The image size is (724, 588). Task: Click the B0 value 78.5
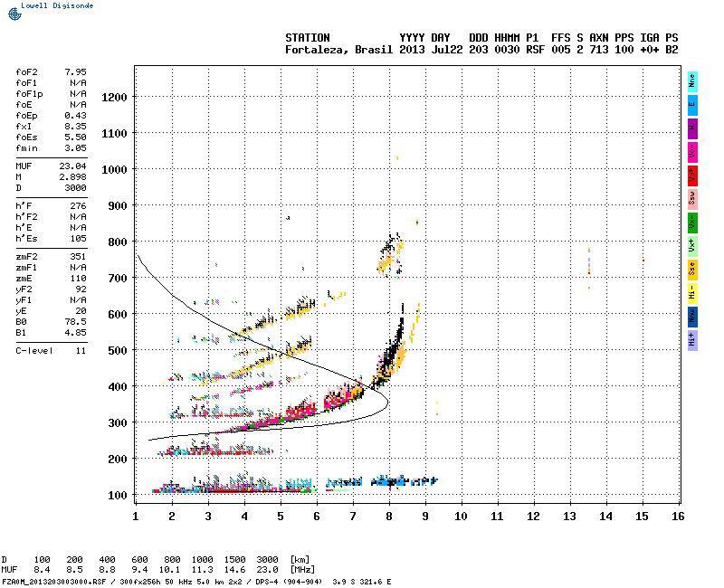(75, 322)
